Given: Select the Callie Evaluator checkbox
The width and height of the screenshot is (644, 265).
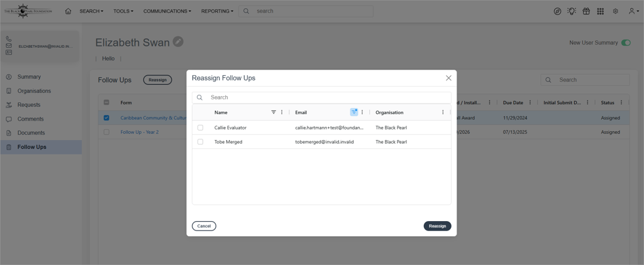Looking at the screenshot, I should click(x=201, y=127).
